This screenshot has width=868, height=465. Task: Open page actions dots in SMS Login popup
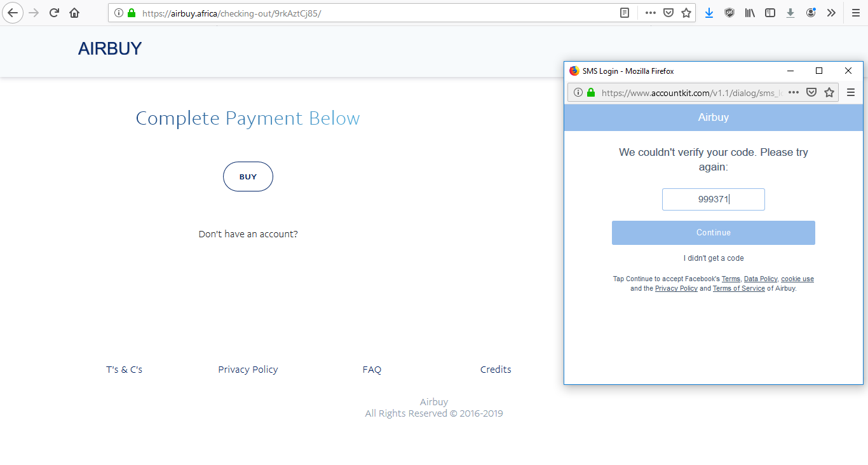[794, 92]
